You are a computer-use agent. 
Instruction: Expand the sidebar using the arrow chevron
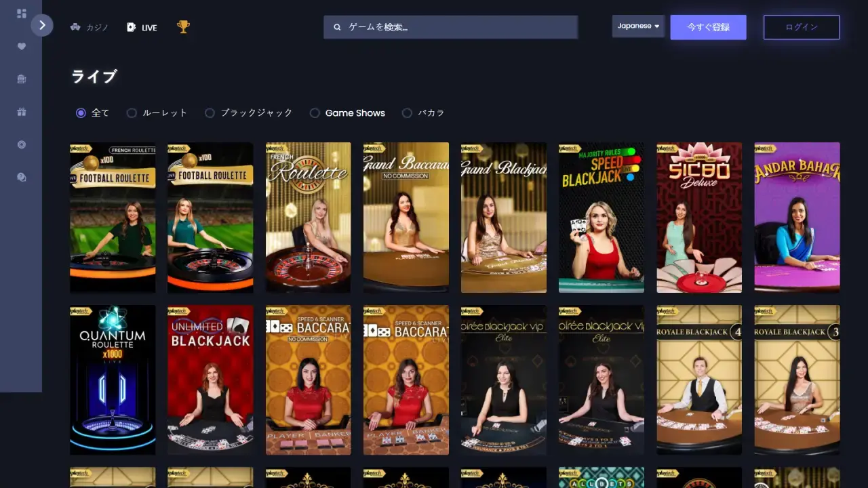pyautogui.click(x=42, y=25)
